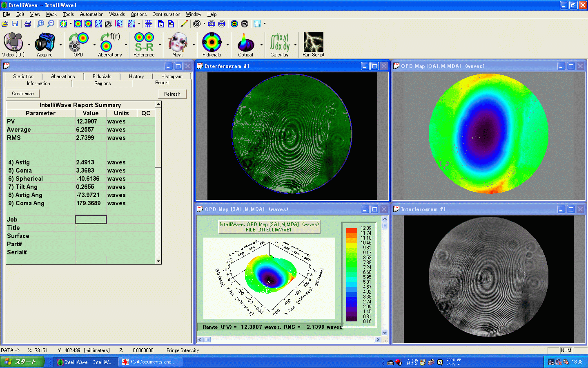Open the History tab
Viewport: 588px width, 368px height.
136,76
